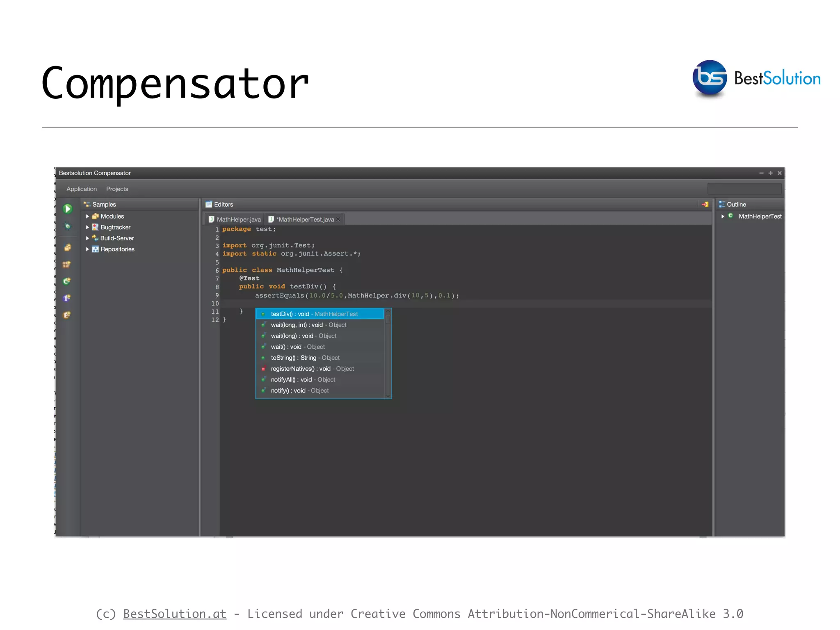Click the New Interface icon
The image size is (840, 630).
pos(67,298)
